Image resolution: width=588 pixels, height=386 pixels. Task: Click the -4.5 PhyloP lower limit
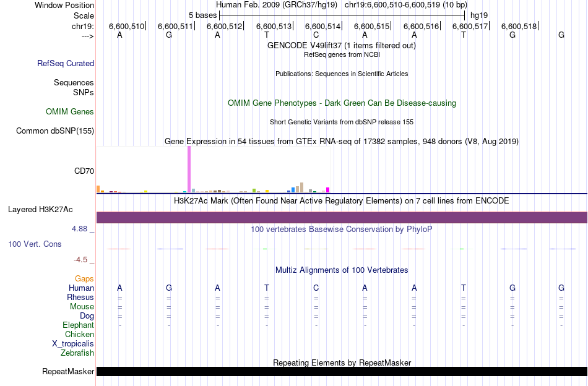click(80, 260)
